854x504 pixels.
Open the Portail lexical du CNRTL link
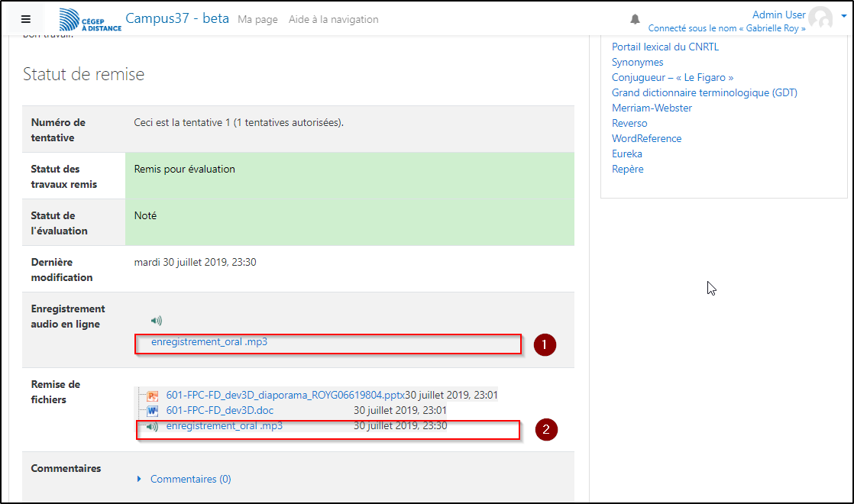pyautogui.click(x=665, y=47)
